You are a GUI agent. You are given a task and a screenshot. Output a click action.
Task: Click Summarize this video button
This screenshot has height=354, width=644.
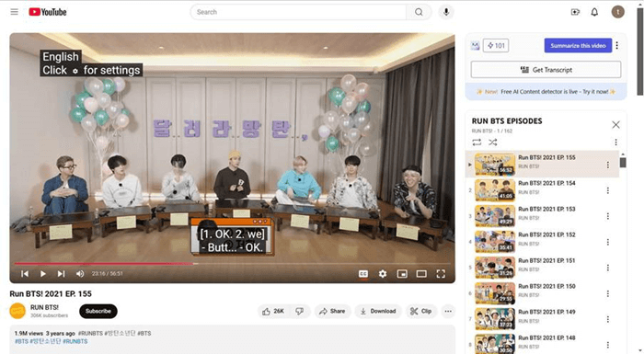[x=578, y=46]
